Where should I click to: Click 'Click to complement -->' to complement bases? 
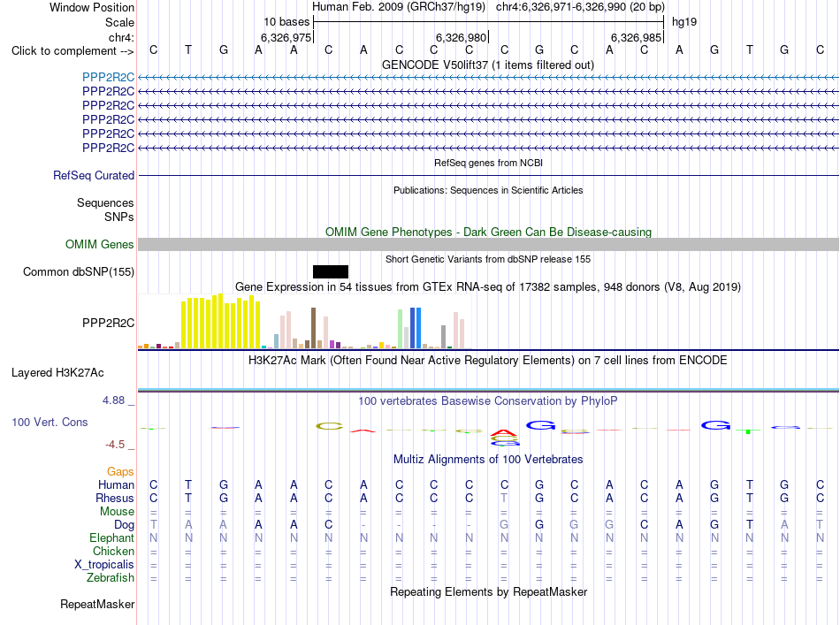tap(73, 51)
